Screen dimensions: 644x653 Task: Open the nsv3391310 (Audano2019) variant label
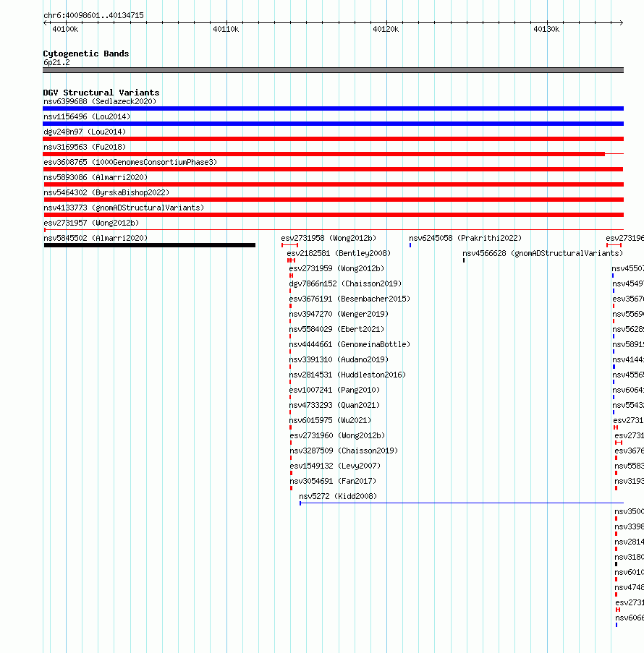[339, 360]
